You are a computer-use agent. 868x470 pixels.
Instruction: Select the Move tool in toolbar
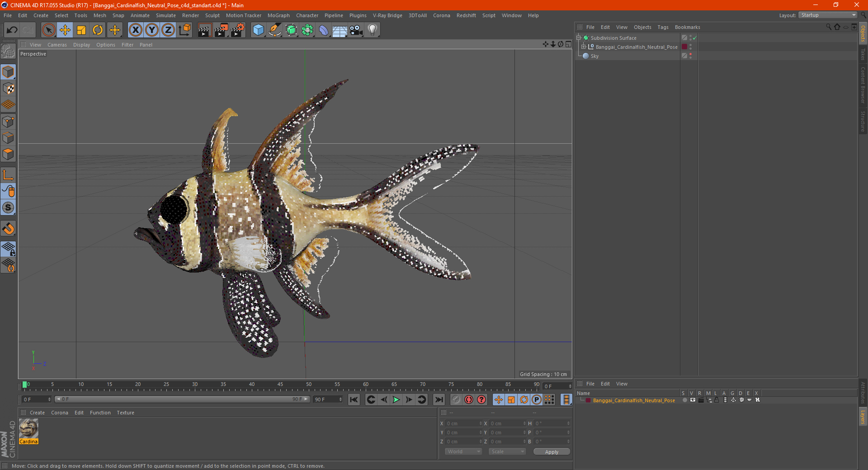point(65,30)
